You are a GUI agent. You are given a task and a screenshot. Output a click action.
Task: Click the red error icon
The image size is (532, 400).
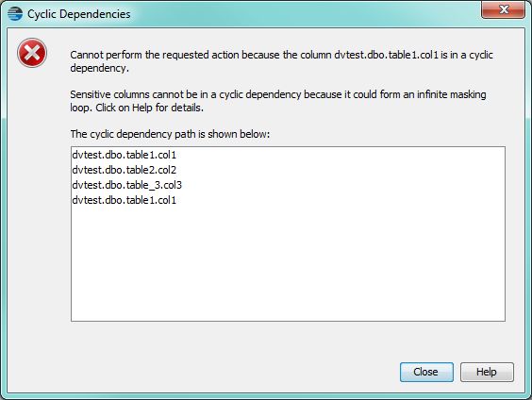[32, 53]
